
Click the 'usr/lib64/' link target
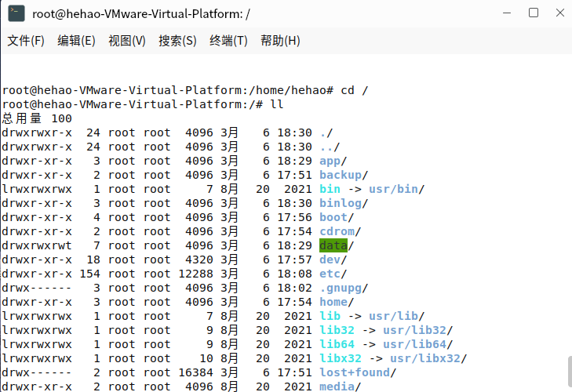pyautogui.click(x=417, y=344)
